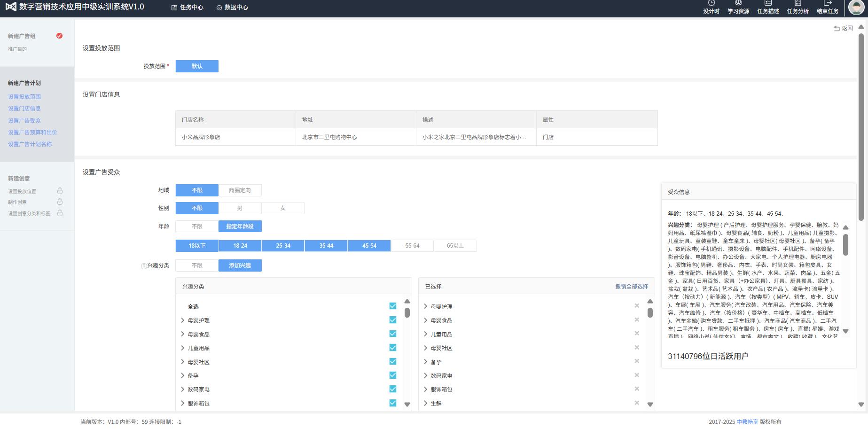Expand 服饰箱包 in selected list
This screenshot has width=868, height=429.
click(426, 389)
